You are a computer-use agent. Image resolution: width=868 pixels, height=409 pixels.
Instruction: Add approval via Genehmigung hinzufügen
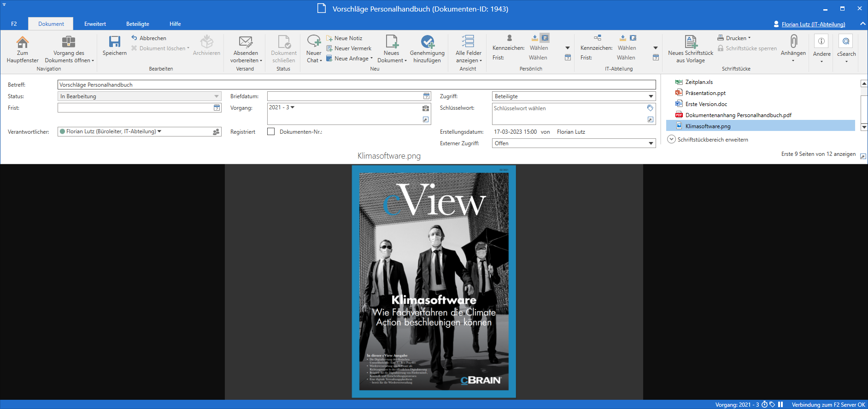[x=427, y=49]
